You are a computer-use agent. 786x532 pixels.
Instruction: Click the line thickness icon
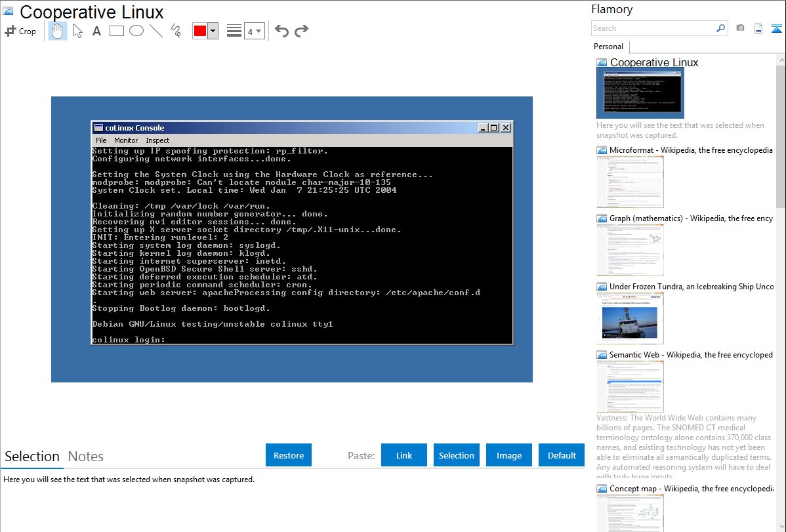(234, 31)
